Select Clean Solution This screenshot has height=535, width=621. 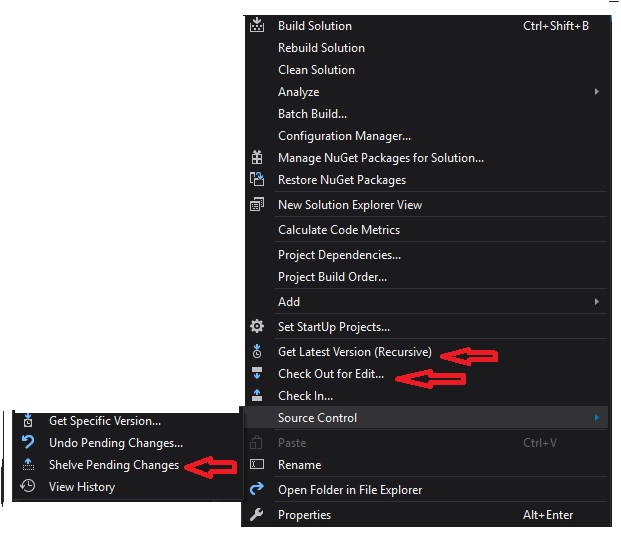coord(427,70)
